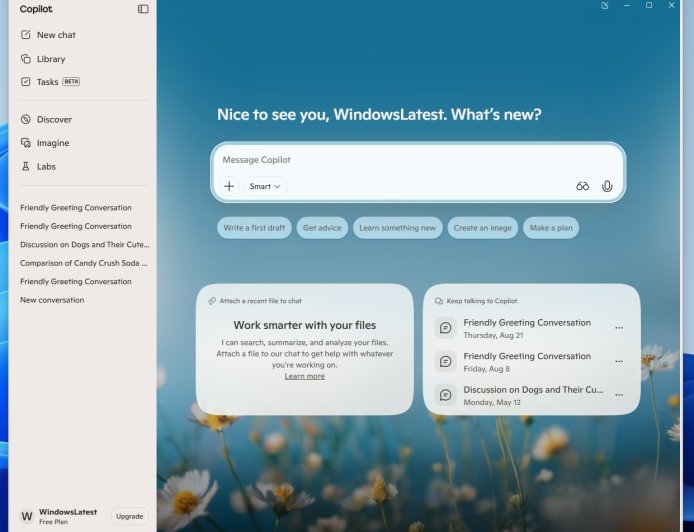Click the New chat pencil icon

tap(26, 35)
